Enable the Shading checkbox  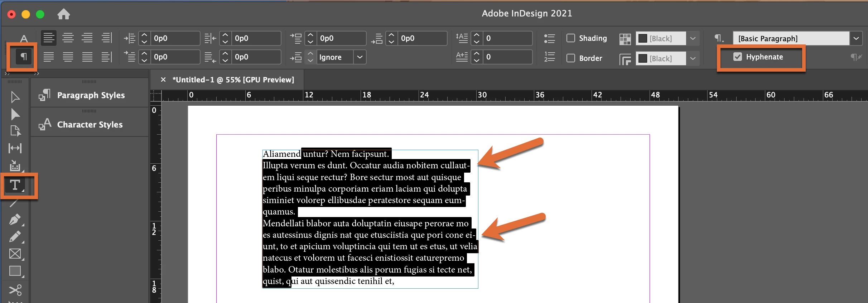coord(571,38)
